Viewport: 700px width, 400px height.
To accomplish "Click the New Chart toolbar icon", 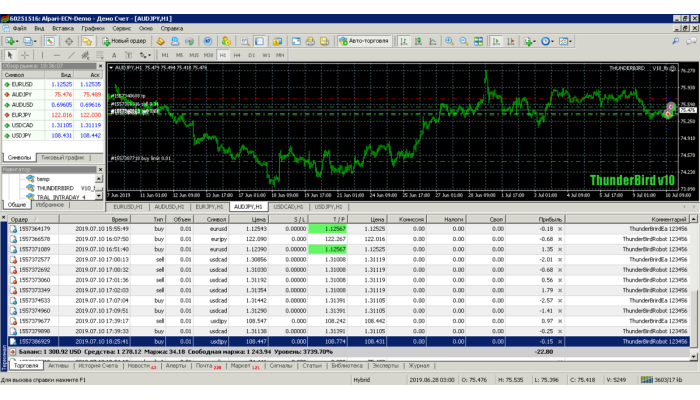I will pyautogui.click(x=10, y=41).
